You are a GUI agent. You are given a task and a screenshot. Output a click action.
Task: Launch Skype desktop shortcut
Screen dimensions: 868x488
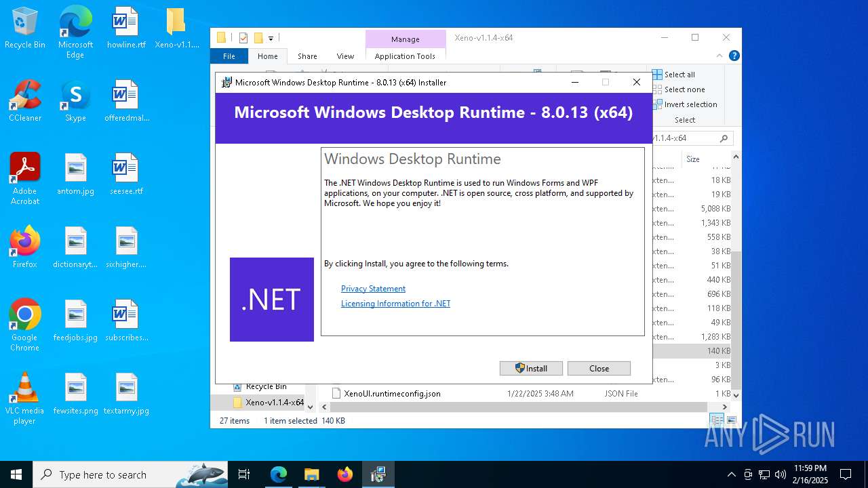pyautogui.click(x=75, y=102)
